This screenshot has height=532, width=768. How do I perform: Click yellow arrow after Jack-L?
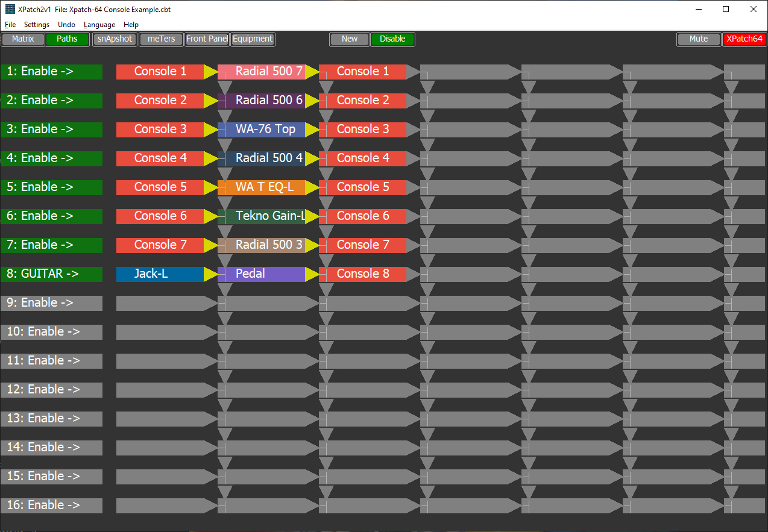coord(210,274)
